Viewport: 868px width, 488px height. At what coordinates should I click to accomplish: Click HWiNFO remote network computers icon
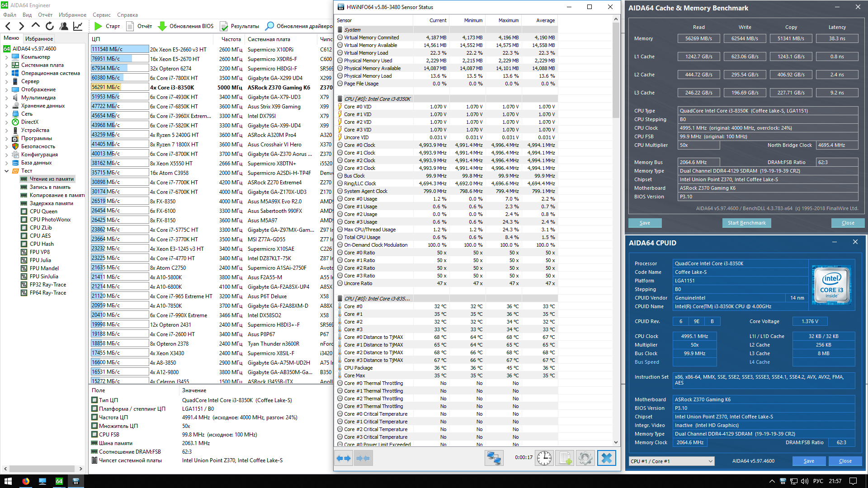(x=494, y=458)
